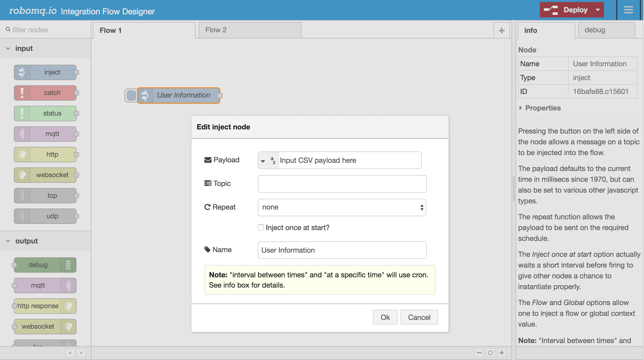This screenshot has width=644, height=360.
Task: Click the Payload envelope icon
Action: coord(208,160)
